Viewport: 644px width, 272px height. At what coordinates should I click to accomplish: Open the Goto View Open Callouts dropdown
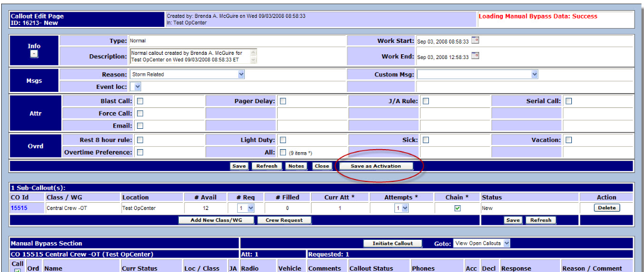481,243
